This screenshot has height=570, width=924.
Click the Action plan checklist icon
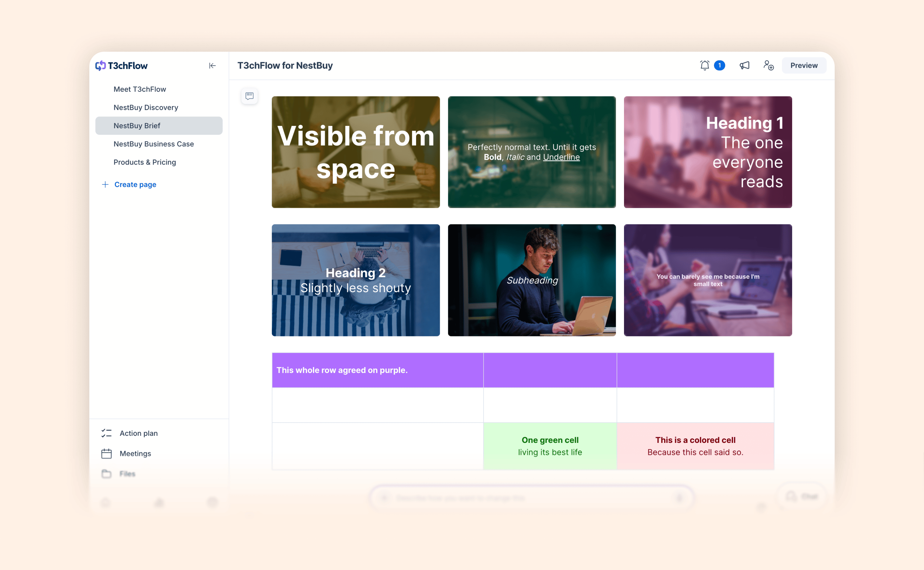click(106, 433)
